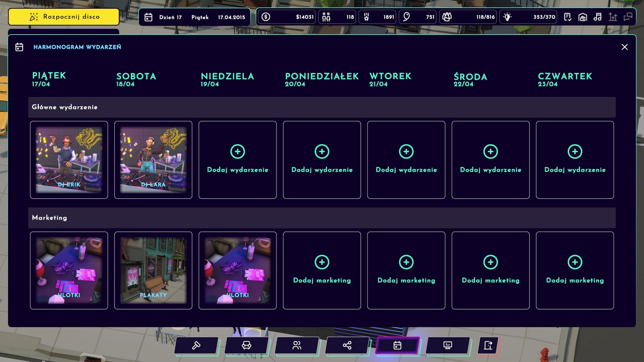
Task: Open the furniture armchair menu
Action: pyautogui.click(x=246, y=346)
